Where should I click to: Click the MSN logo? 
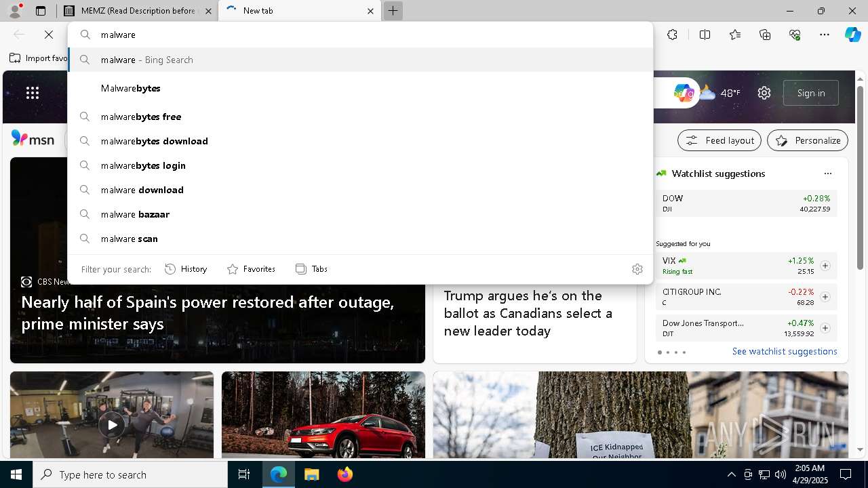(33, 139)
